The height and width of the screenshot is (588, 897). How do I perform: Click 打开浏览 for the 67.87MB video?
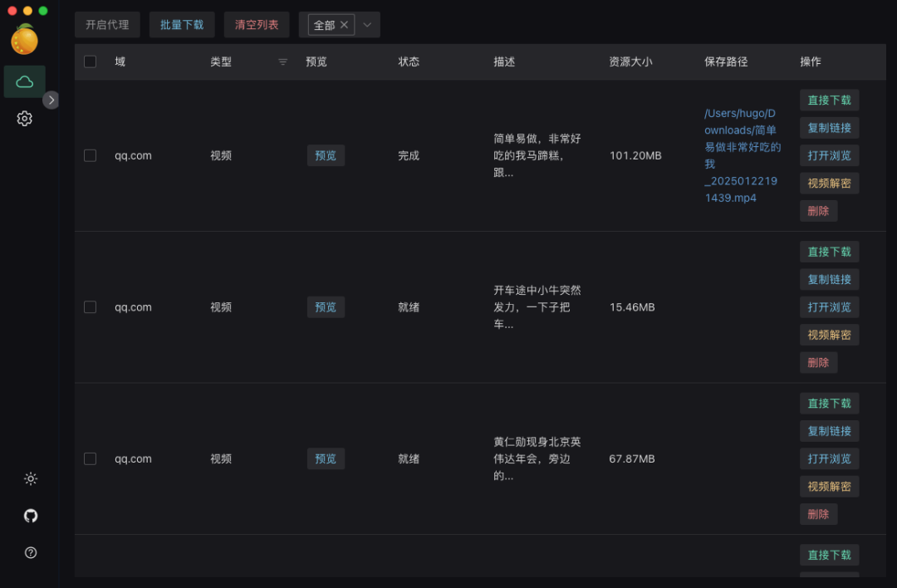[x=830, y=458]
